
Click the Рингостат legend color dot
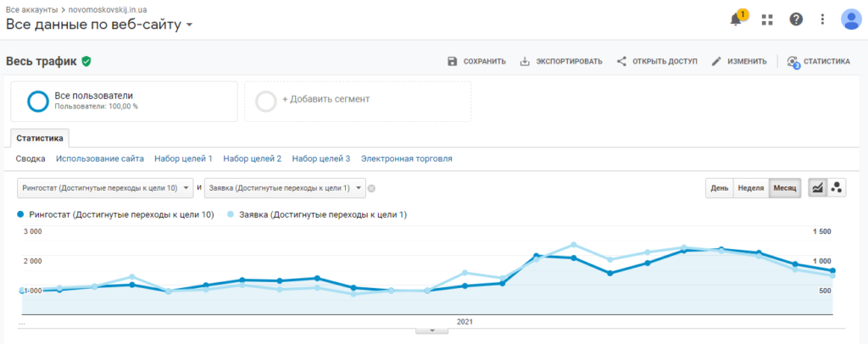21,214
